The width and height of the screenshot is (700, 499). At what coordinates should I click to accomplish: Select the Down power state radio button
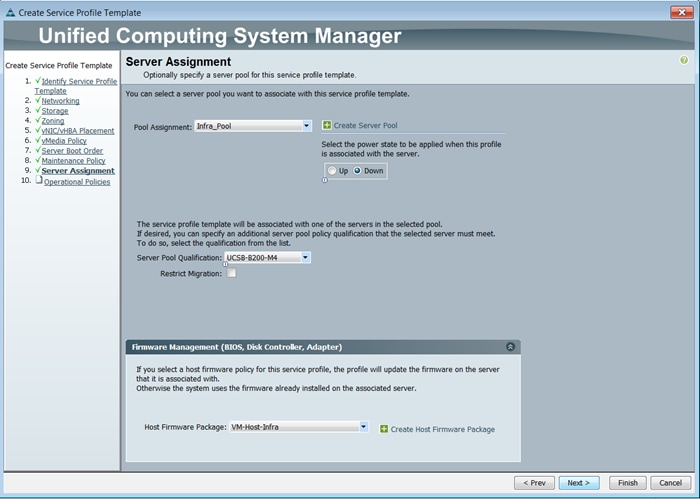click(x=357, y=170)
